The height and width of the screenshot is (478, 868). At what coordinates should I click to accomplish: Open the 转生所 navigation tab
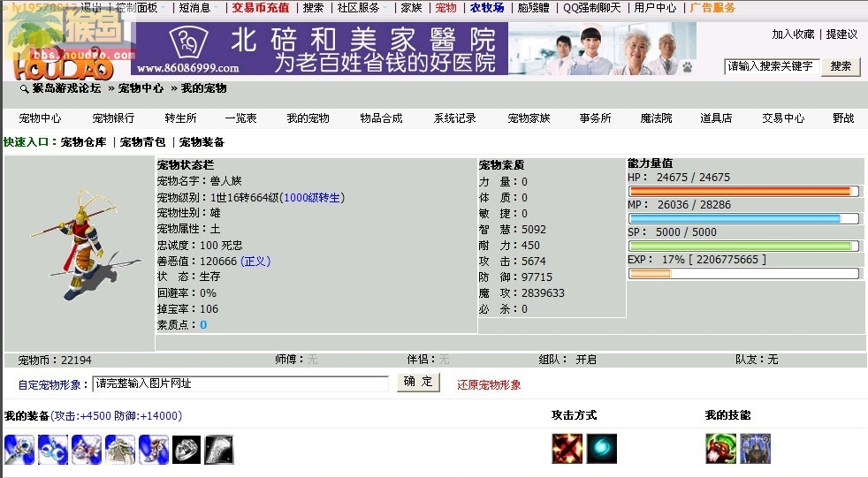[180, 118]
